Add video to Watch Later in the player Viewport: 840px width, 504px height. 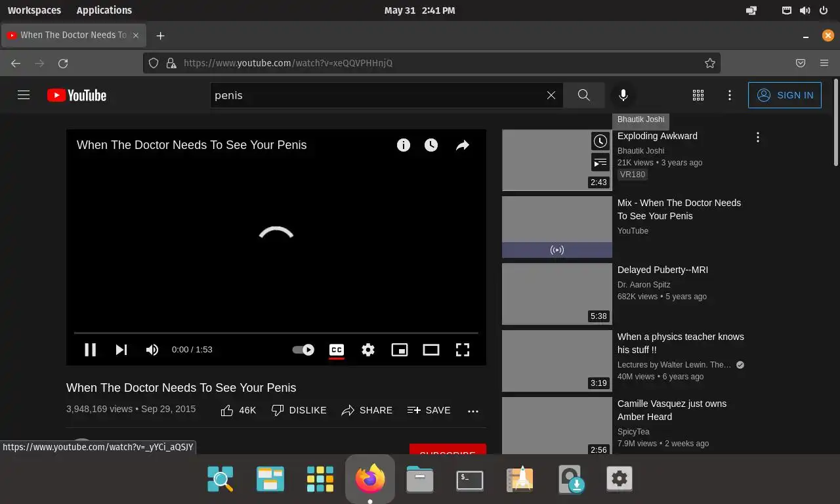click(431, 145)
